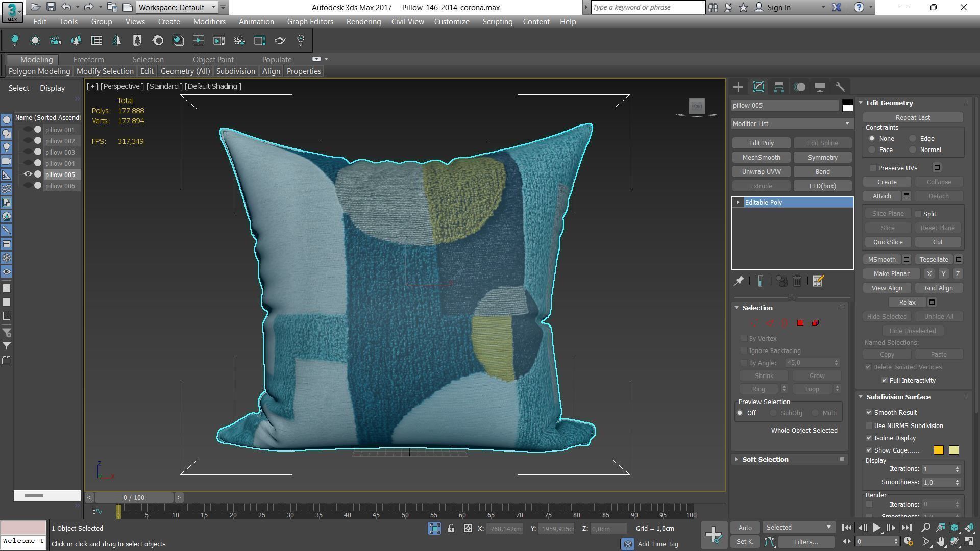Open the Motion panel icon
980x551 pixels.
click(x=799, y=87)
